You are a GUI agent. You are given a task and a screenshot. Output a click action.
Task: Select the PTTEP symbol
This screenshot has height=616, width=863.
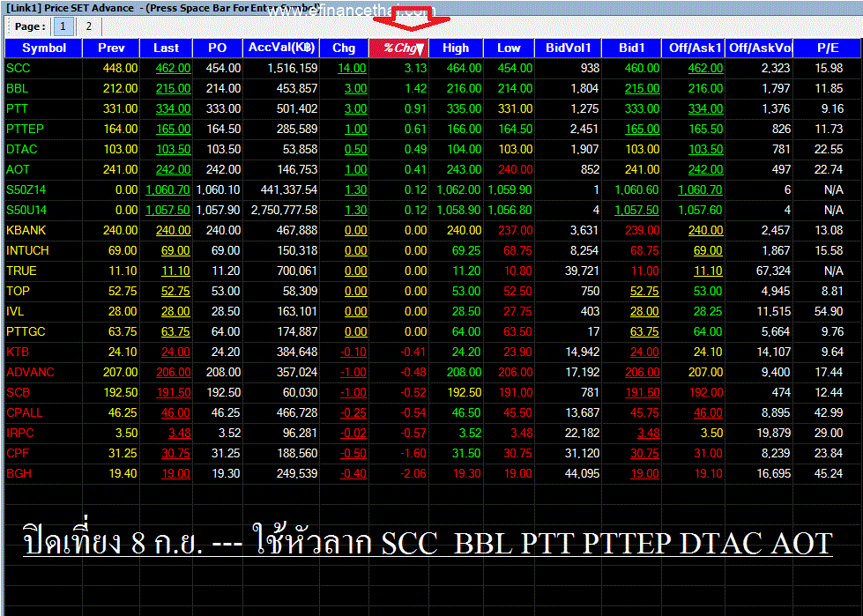click(x=25, y=130)
